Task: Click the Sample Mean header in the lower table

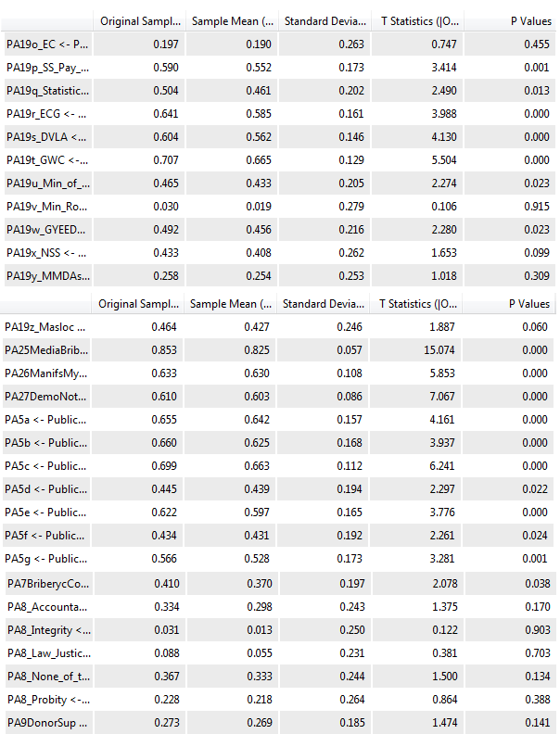Action: coord(232,304)
